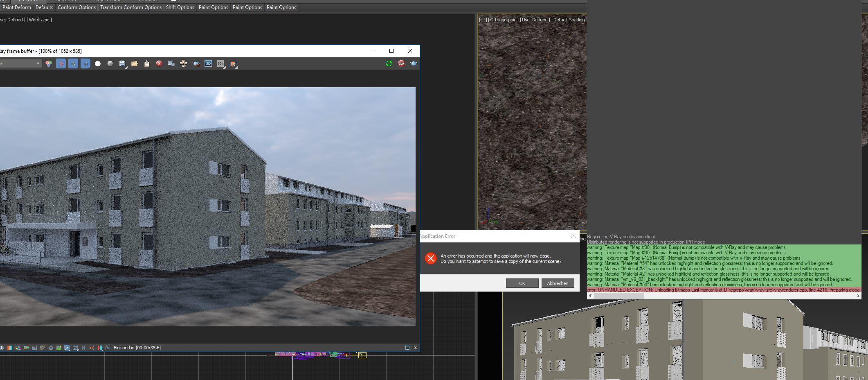Activate region render teapot icon
The height and width of the screenshot is (380, 868).
pyautogui.click(x=196, y=63)
